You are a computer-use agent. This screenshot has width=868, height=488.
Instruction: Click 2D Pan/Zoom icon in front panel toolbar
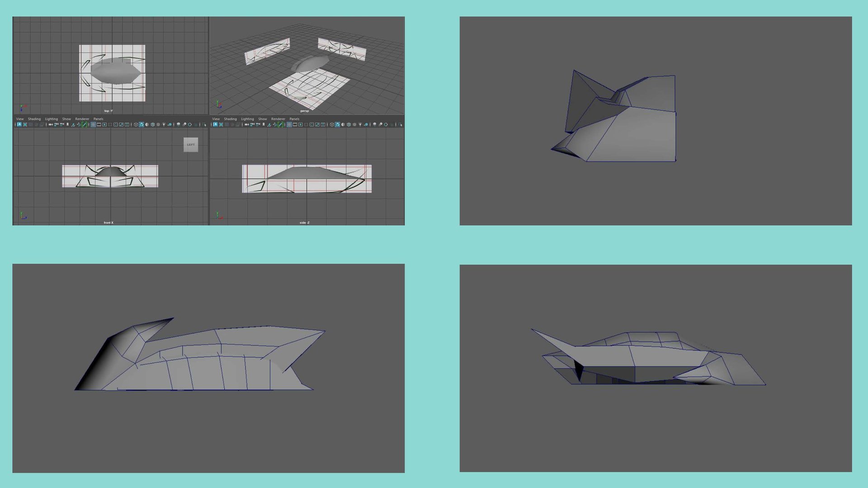point(79,125)
